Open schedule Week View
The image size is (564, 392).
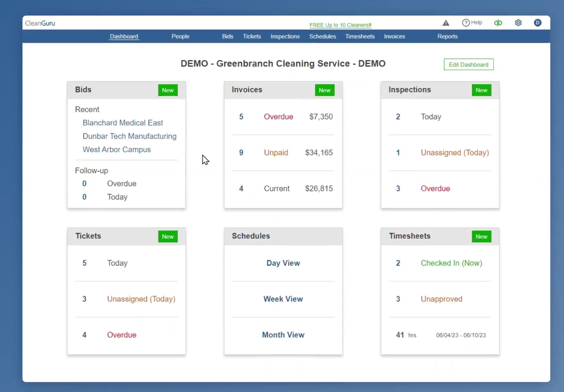(x=283, y=299)
